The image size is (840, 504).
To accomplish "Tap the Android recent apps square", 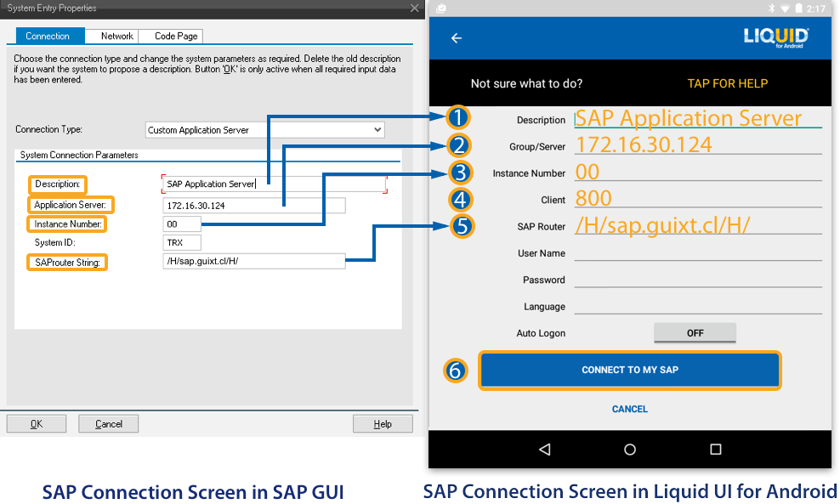I will [x=715, y=449].
